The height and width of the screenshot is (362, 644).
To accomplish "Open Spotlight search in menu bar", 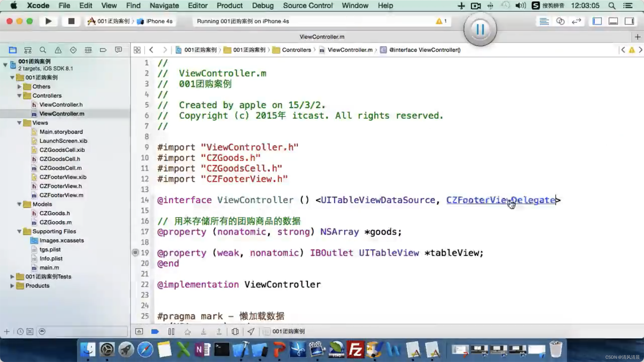I will [x=612, y=6].
